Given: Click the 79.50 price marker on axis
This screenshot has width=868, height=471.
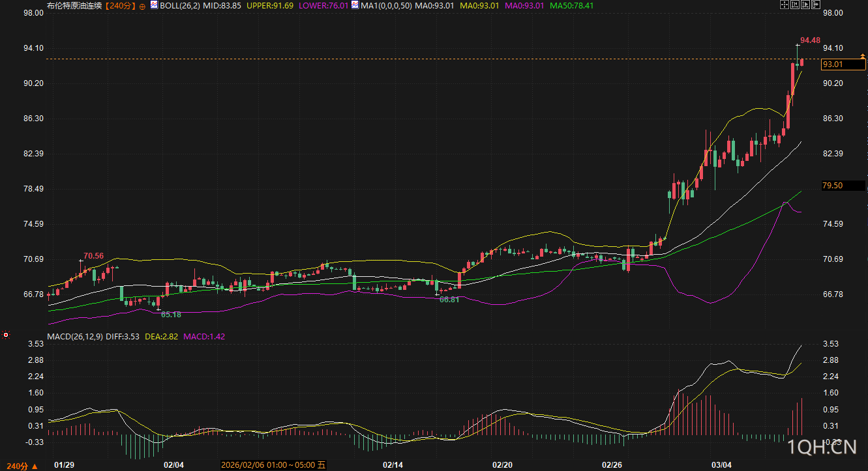Looking at the screenshot, I should pyautogui.click(x=833, y=186).
